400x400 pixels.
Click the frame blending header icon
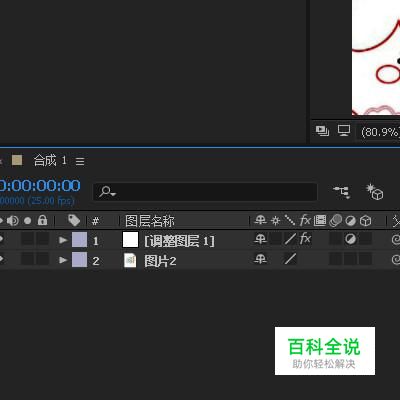[x=320, y=220]
